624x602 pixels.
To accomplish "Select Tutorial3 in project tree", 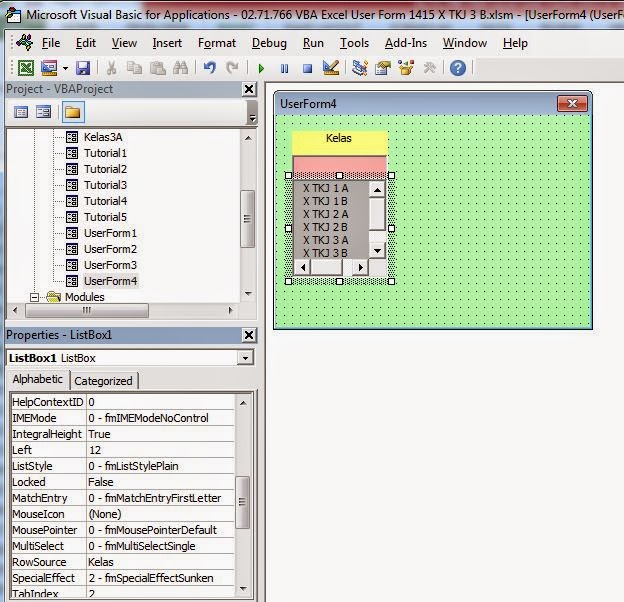I will point(105,185).
